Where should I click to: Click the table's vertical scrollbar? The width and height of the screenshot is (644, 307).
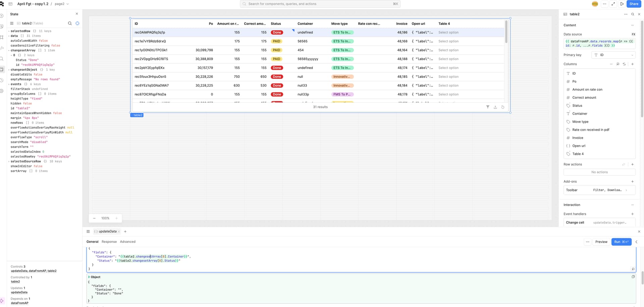click(x=506, y=32)
